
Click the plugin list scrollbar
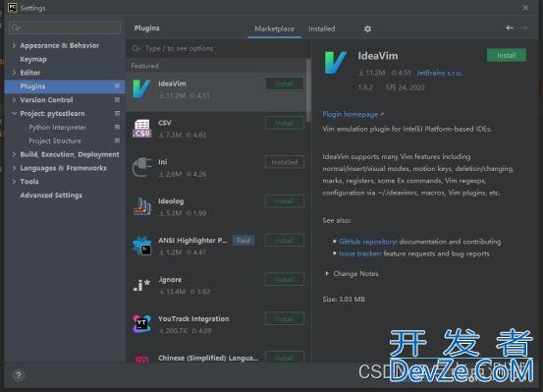(x=308, y=90)
